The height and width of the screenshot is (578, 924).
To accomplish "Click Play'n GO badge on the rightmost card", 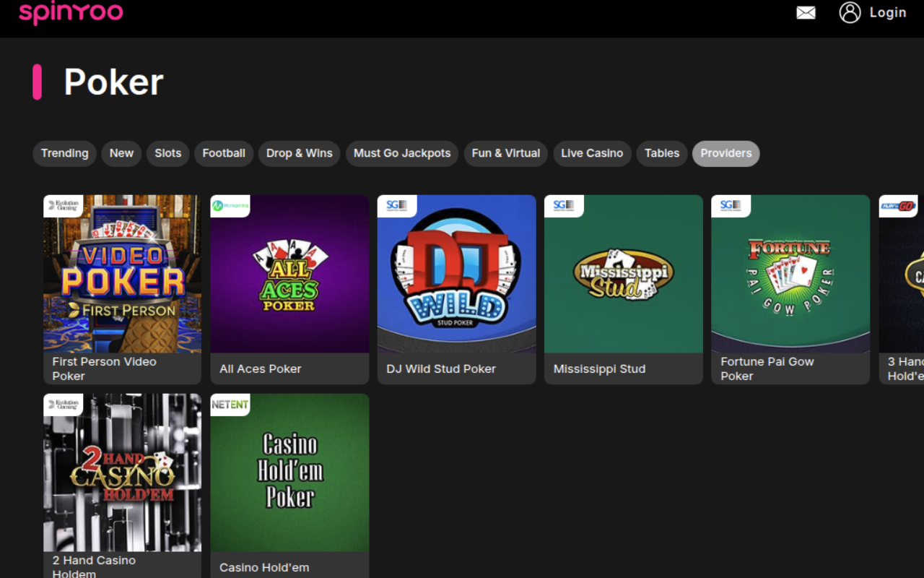I will 898,206.
